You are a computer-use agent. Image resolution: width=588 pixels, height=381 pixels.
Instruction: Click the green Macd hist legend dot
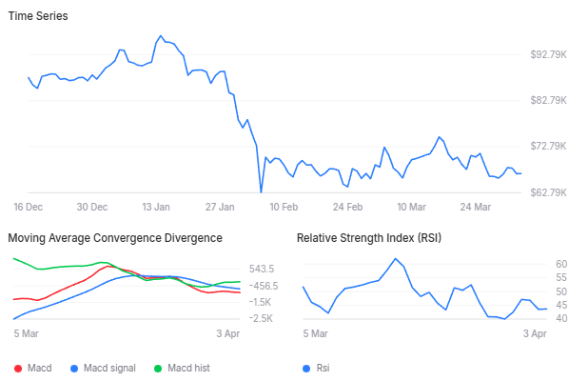pos(158,368)
